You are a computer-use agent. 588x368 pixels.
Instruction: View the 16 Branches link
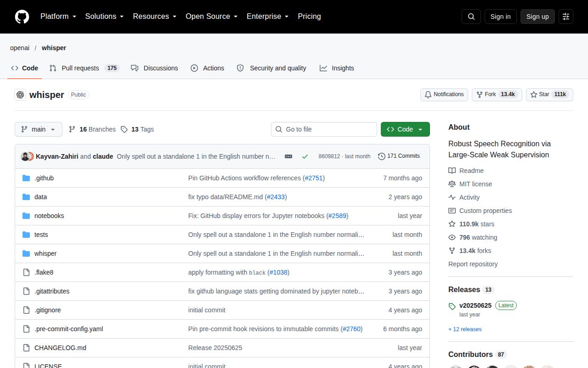click(92, 129)
